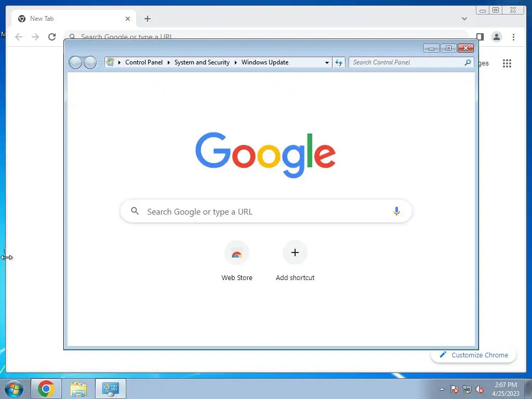Screen dimensions: 532x399
Task: Click the search magnifier in Google box
Action: pos(135,211)
